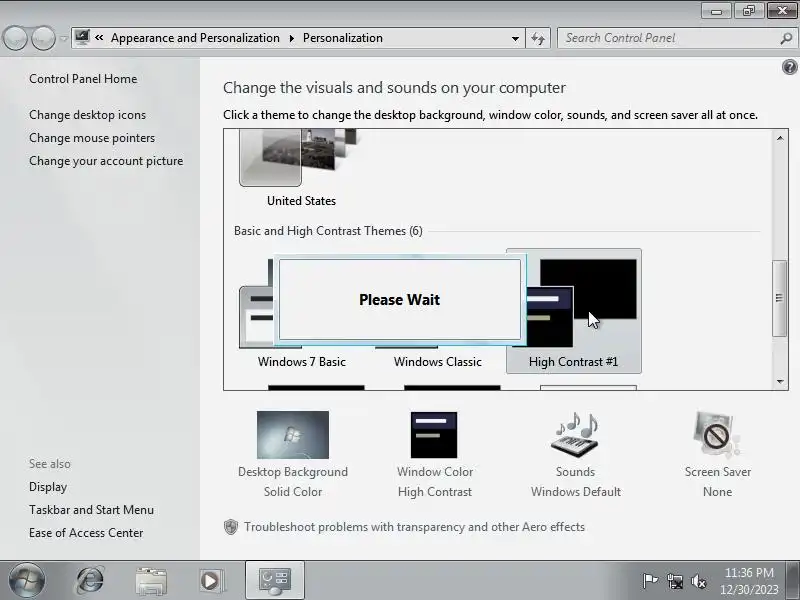
Task: Click the muted volume tray icon
Action: coord(698,581)
